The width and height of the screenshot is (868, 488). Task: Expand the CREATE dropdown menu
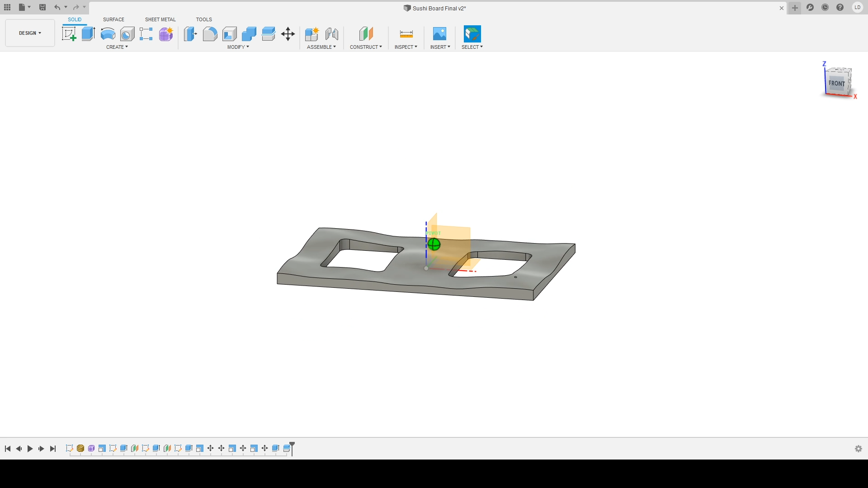pyautogui.click(x=118, y=47)
